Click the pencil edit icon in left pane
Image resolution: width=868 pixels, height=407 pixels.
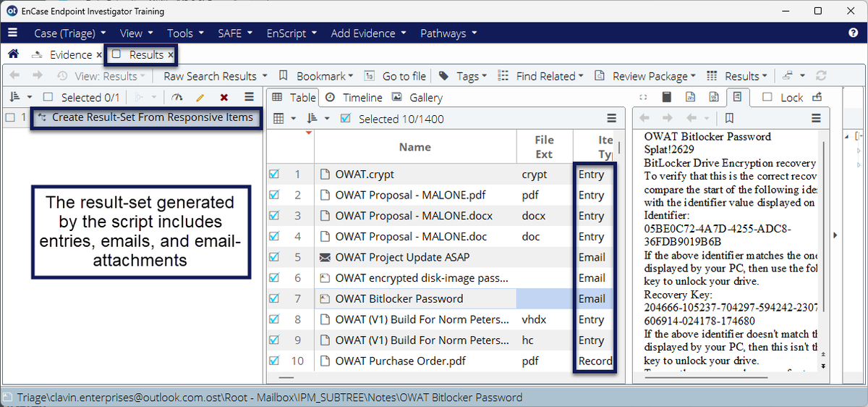click(x=200, y=97)
